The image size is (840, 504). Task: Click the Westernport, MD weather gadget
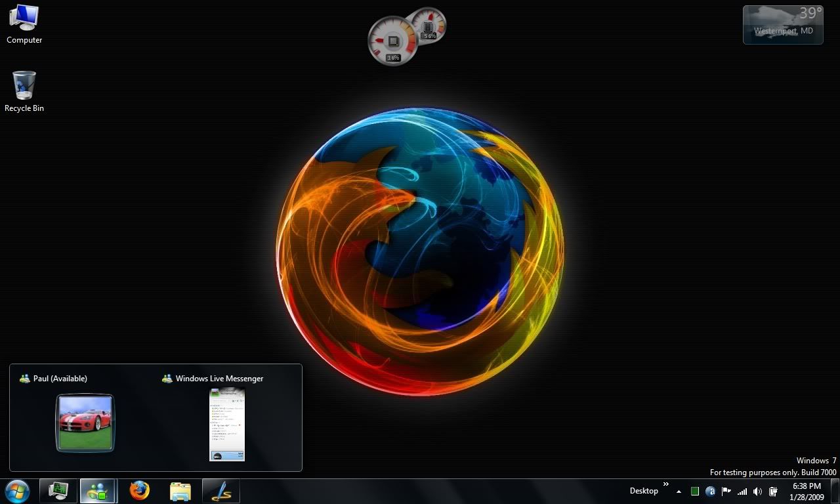point(783,26)
